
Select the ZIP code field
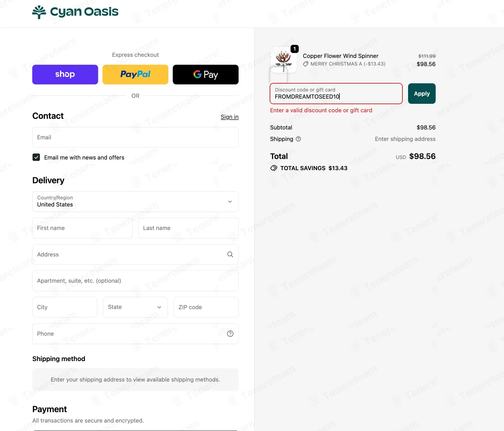point(206,307)
